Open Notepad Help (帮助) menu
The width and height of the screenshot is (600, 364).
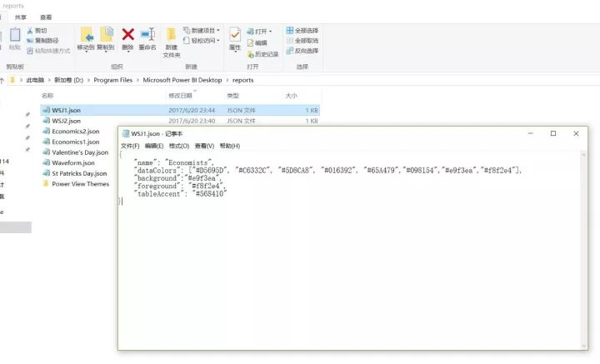click(x=230, y=146)
